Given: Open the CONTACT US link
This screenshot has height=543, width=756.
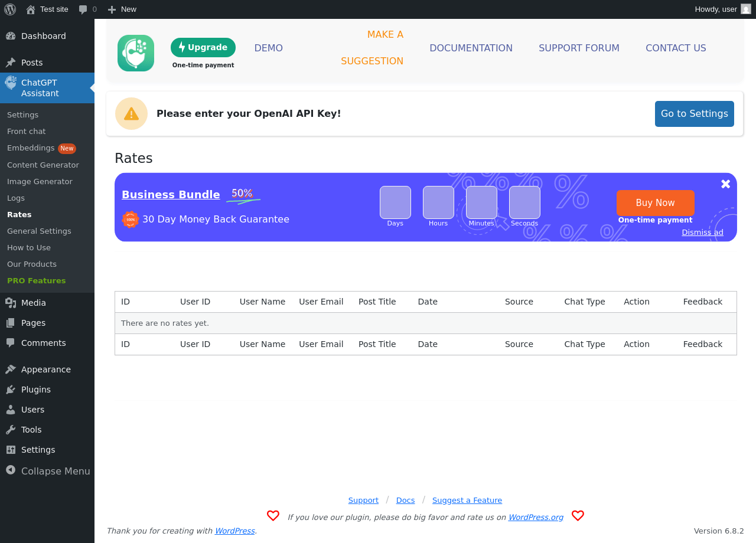Looking at the screenshot, I should 676,48.
